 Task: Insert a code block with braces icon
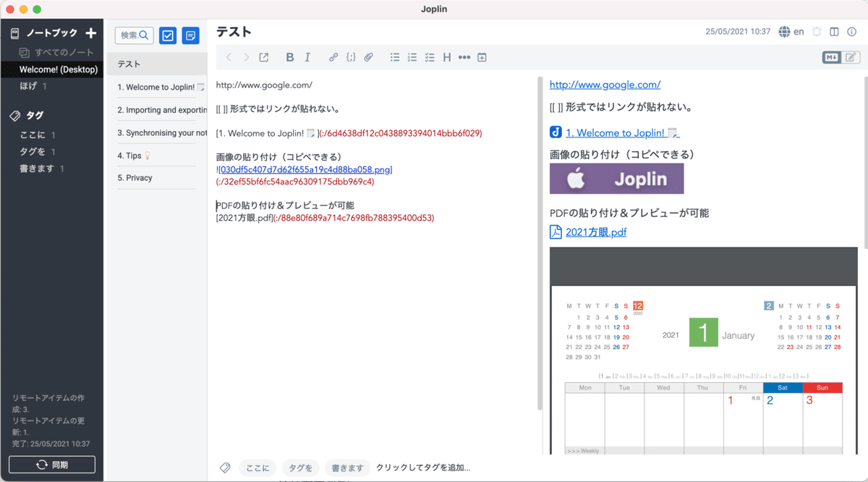pyautogui.click(x=351, y=57)
